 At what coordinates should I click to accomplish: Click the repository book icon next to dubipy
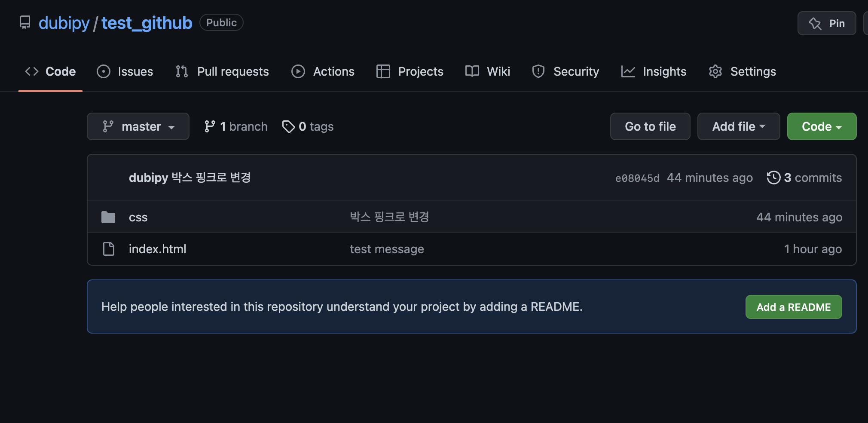pos(24,22)
